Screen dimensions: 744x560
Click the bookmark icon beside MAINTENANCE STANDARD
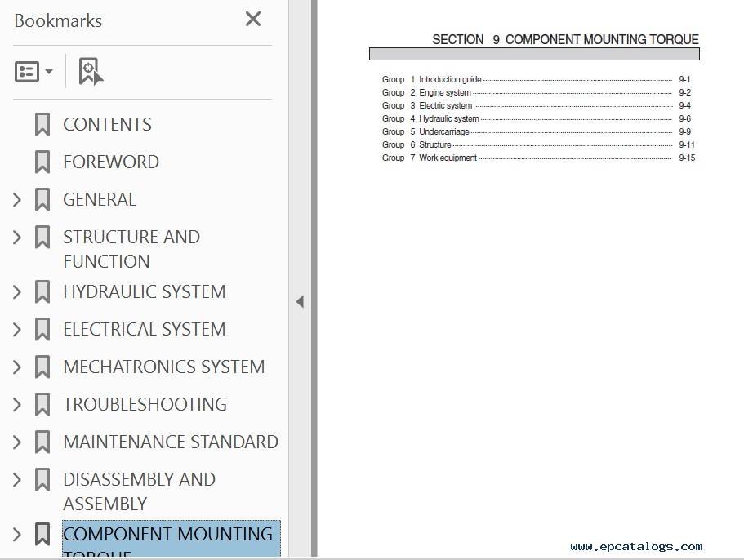click(42, 442)
